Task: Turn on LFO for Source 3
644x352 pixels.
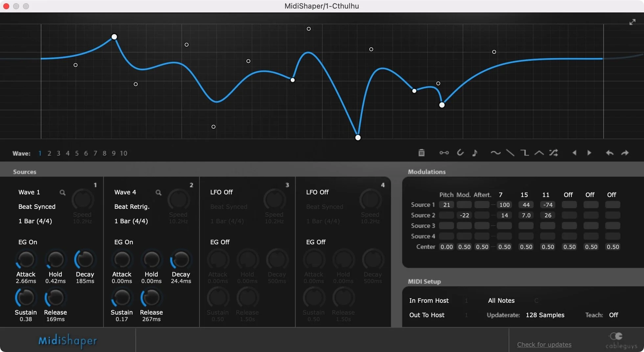Action: [x=221, y=192]
